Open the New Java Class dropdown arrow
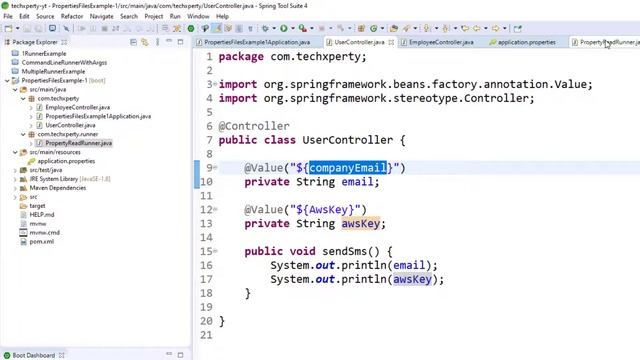The image size is (640, 360). 382,29
